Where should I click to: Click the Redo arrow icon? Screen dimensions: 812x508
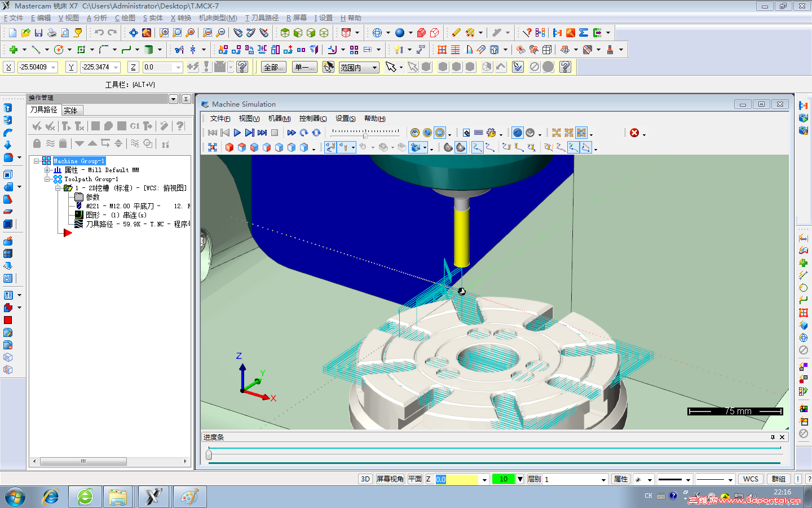coord(112,33)
